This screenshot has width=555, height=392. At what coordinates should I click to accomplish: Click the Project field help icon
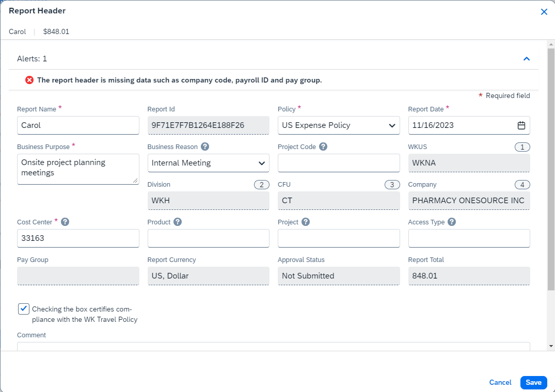pos(306,222)
